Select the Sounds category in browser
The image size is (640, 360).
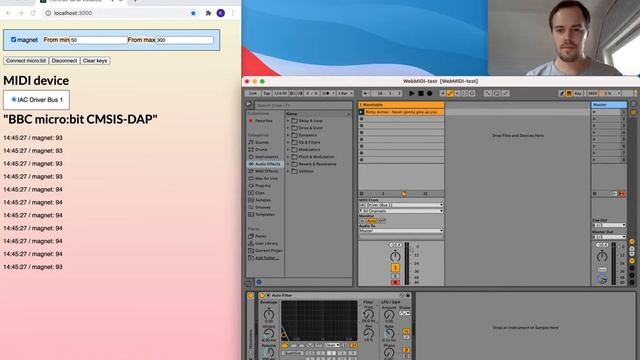click(x=262, y=142)
